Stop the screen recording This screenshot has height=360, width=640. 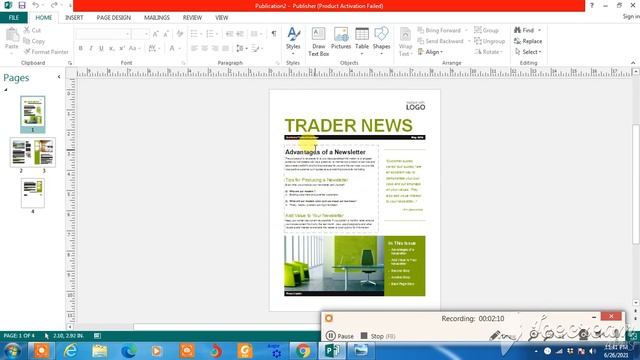(x=378, y=336)
